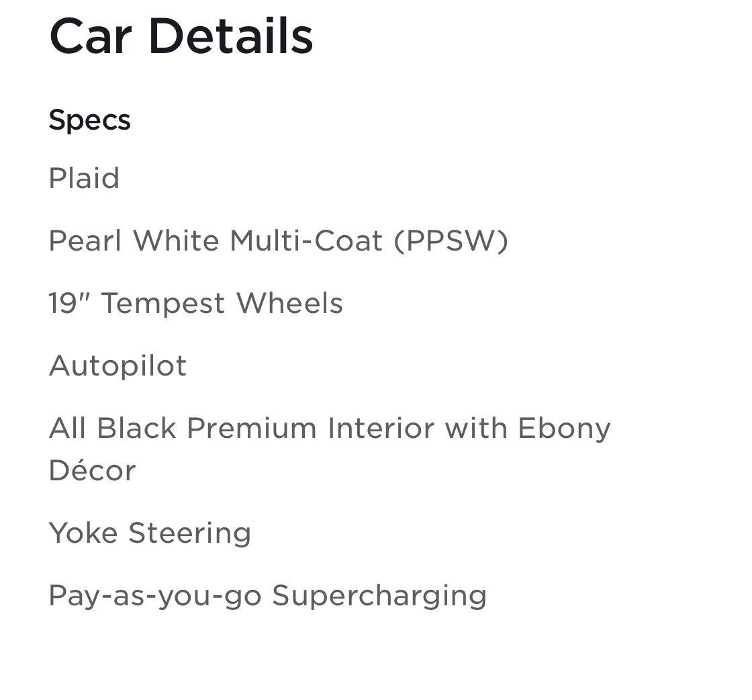This screenshot has height=700, width=752.
Task: Click the word "Details" in the heading
Action: 230,36
